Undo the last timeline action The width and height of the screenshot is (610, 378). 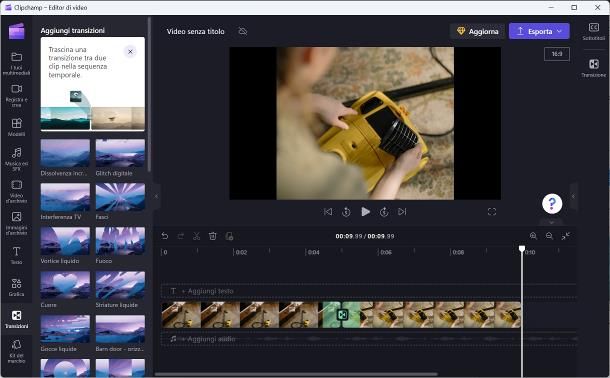(165, 236)
